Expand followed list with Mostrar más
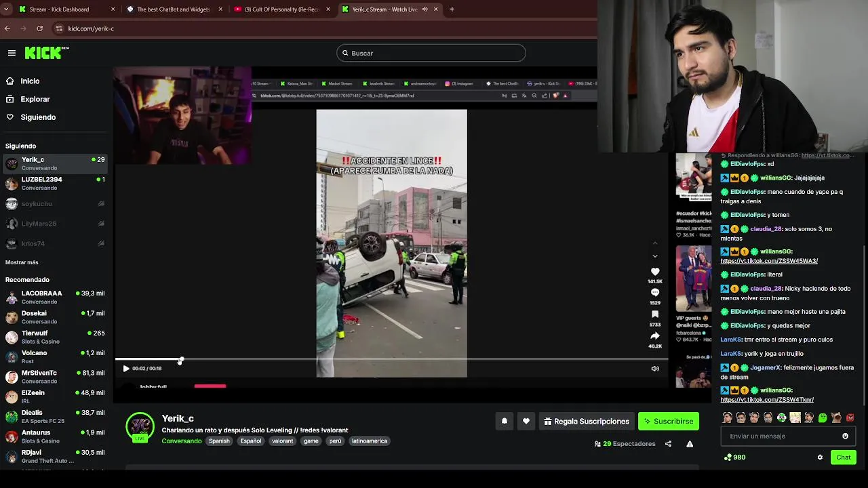This screenshot has height=488, width=868. [22, 262]
